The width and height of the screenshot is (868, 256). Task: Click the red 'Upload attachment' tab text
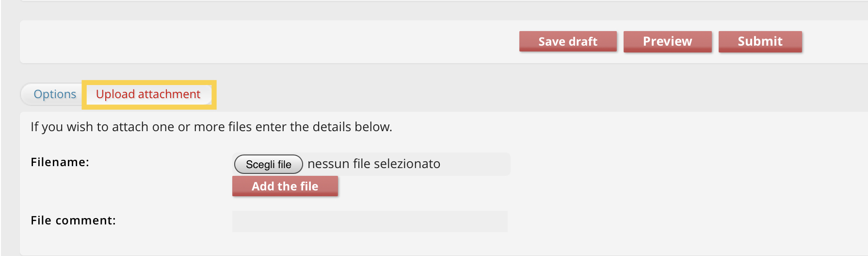coord(148,94)
